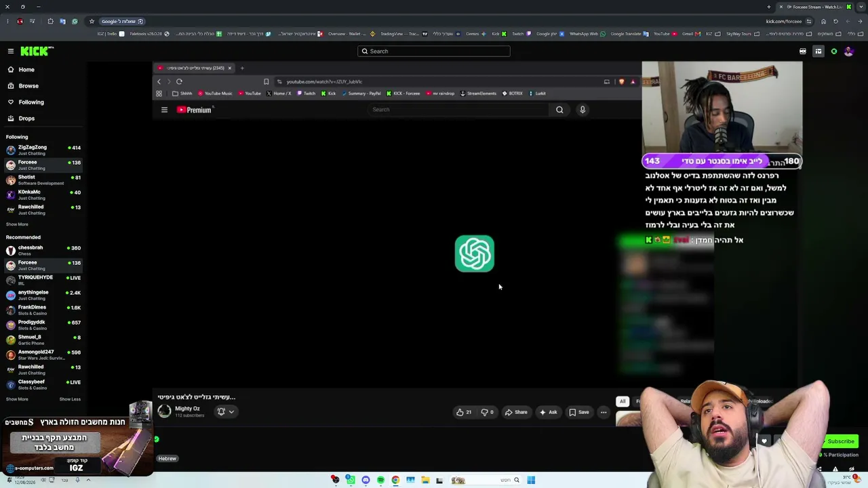The width and height of the screenshot is (868, 488).
Task: Bookmark this page with the star
Action: coord(92,21)
